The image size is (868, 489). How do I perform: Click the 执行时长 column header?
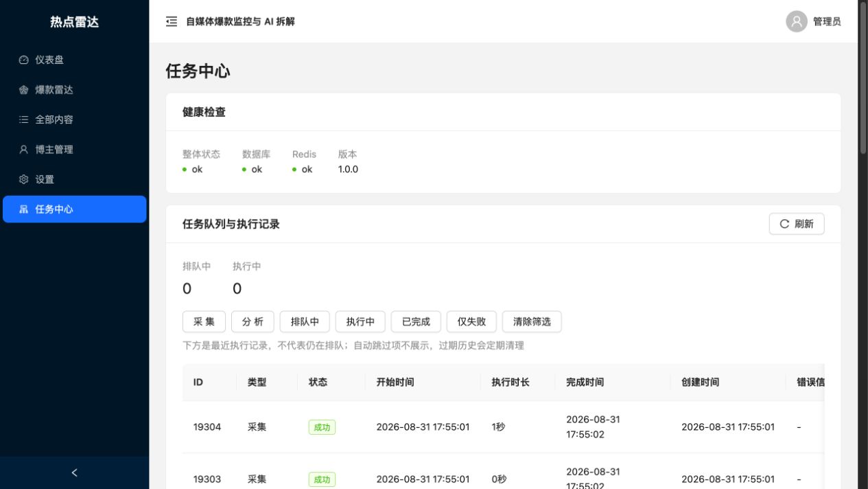[517, 383]
